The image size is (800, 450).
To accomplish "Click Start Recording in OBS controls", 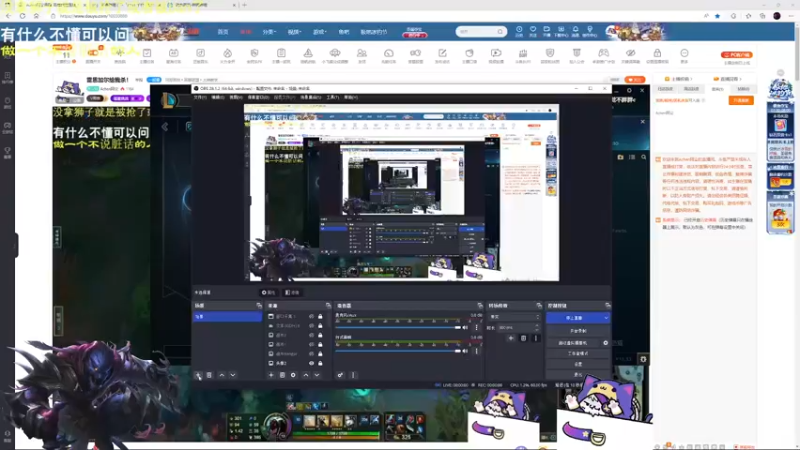I will click(x=578, y=331).
